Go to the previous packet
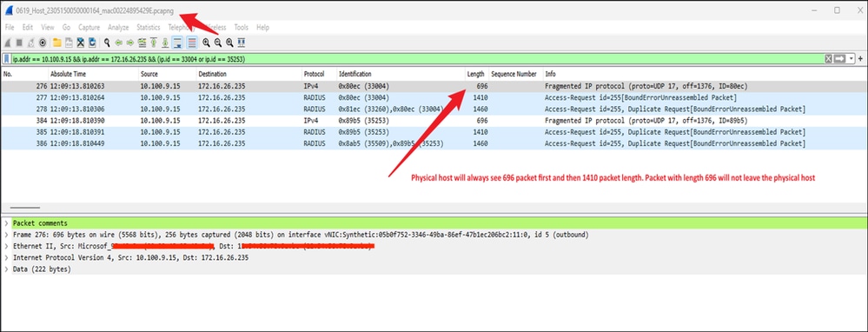The width and height of the screenshot is (868, 332). [118, 43]
